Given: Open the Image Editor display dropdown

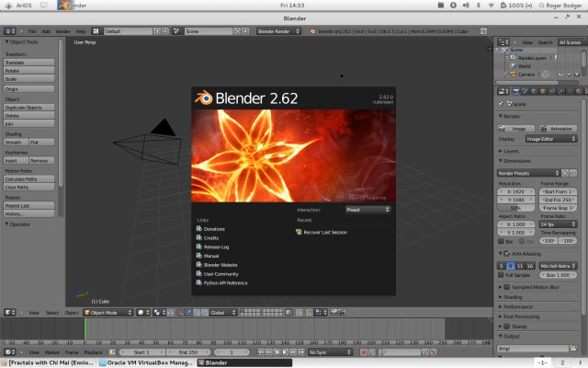Looking at the screenshot, I should [x=551, y=139].
